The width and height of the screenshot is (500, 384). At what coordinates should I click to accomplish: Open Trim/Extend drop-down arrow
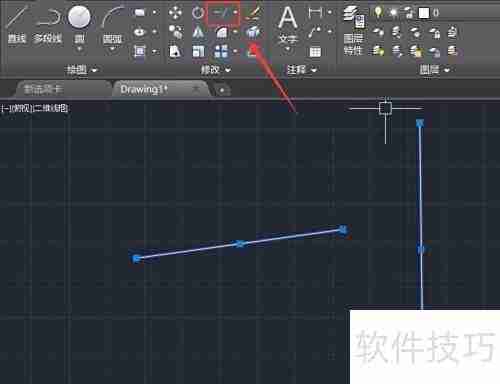[x=235, y=13]
